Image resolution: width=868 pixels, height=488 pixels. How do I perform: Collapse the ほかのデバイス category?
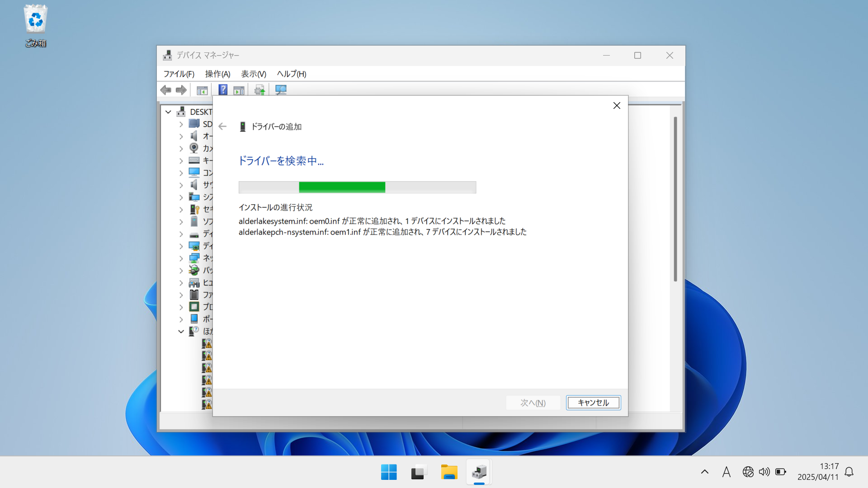[x=181, y=331]
